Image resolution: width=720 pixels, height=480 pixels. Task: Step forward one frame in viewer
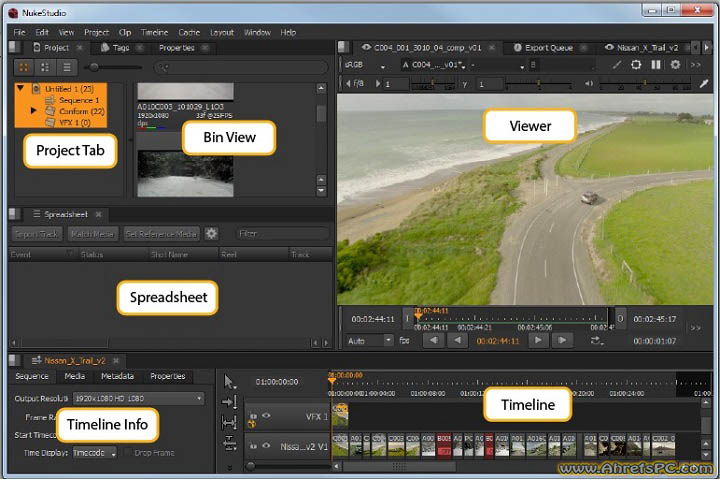tap(562, 340)
